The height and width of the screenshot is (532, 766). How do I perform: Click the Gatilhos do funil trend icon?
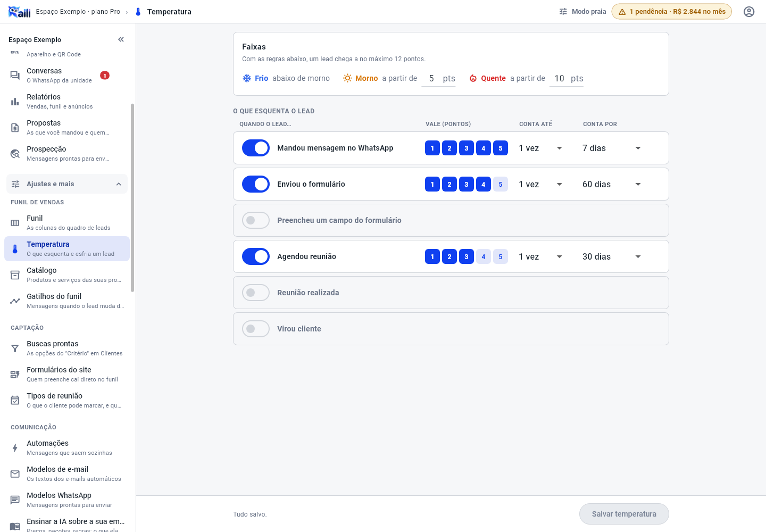15,301
